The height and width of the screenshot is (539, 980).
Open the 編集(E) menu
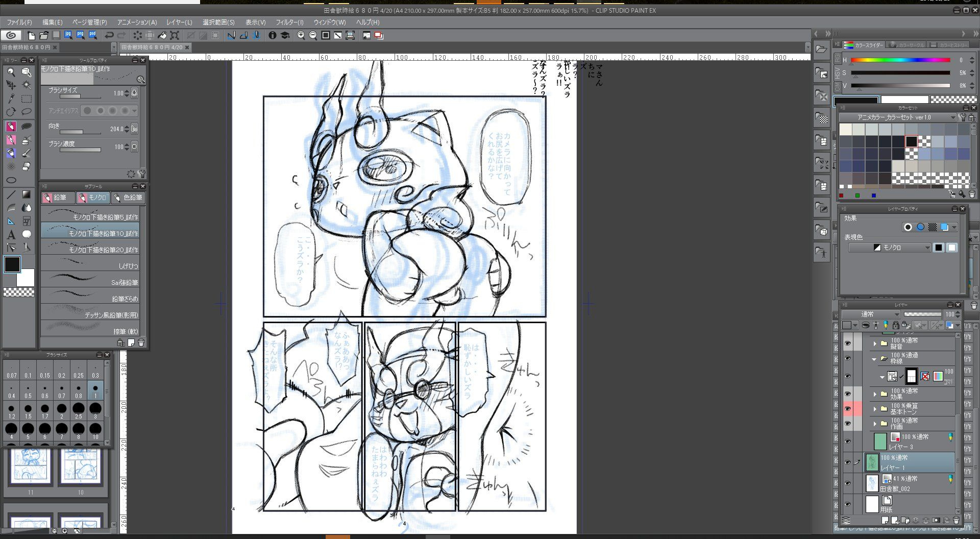[x=52, y=22]
